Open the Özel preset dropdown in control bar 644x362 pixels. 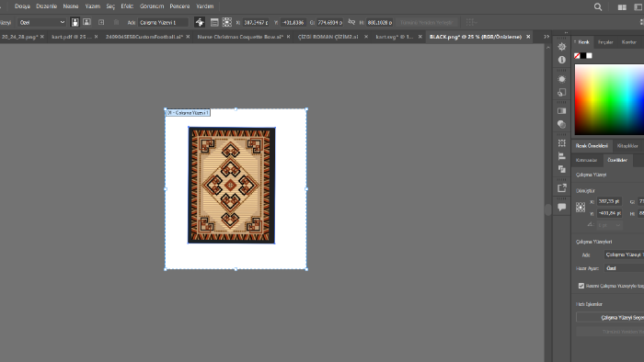pyautogui.click(x=41, y=23)
